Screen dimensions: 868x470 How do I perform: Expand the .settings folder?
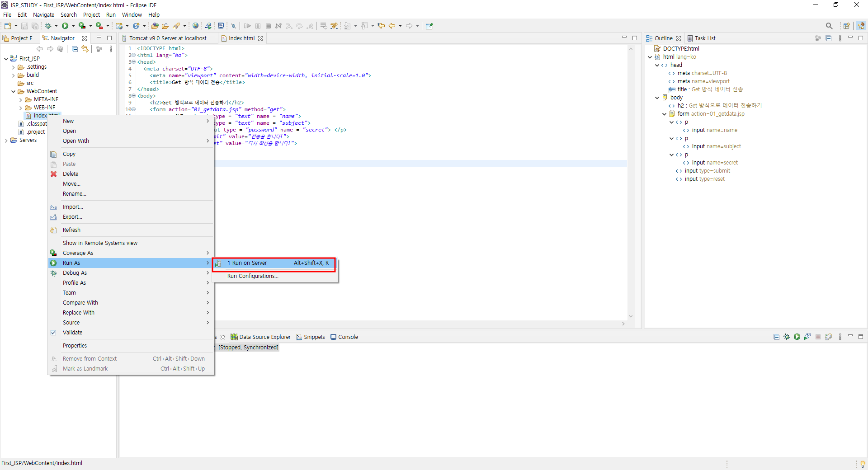click(x=13, y=67)
